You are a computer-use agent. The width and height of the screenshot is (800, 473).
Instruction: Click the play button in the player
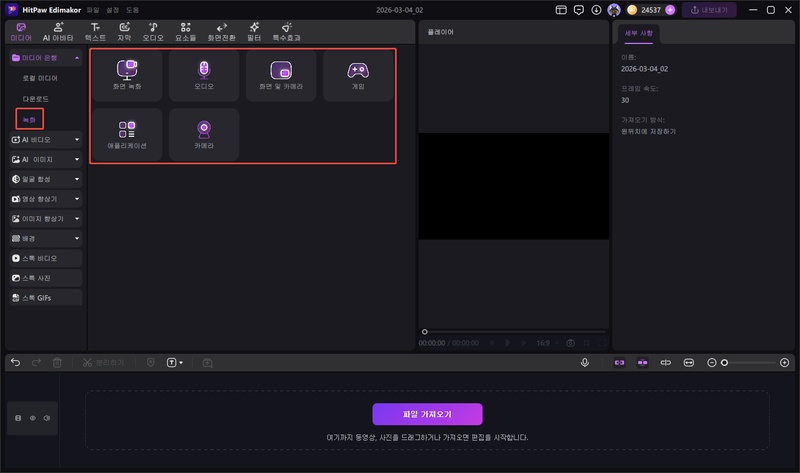508,343
